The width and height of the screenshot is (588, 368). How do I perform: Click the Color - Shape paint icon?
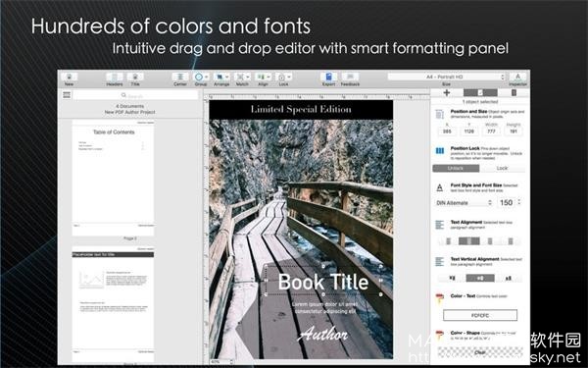click(x=439, y=335)
